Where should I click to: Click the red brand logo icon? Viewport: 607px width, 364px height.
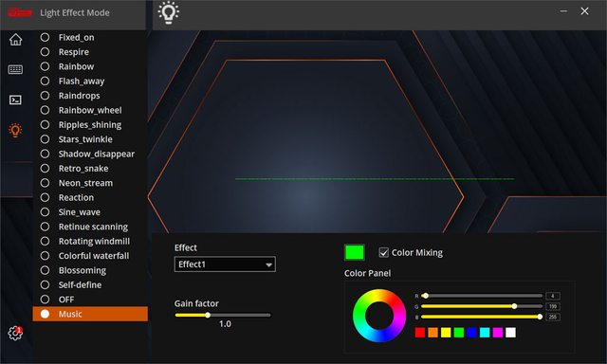pos(20,12)
